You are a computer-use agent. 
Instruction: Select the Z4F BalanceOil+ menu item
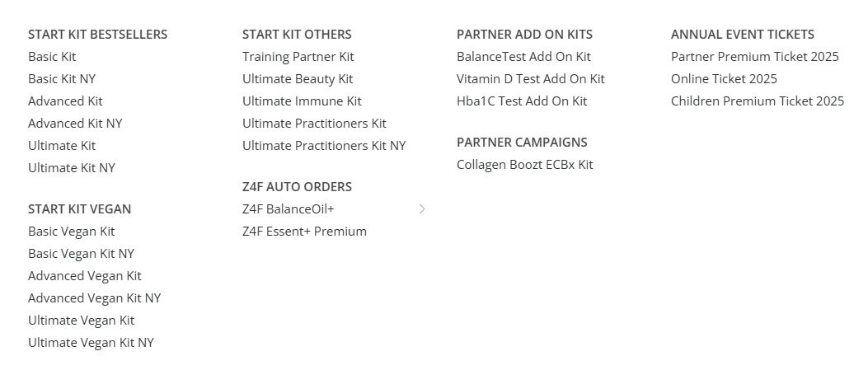(289, 209)
